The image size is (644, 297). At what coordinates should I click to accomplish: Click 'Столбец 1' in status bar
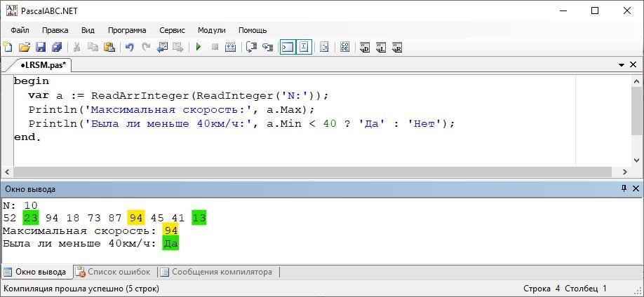586,289
